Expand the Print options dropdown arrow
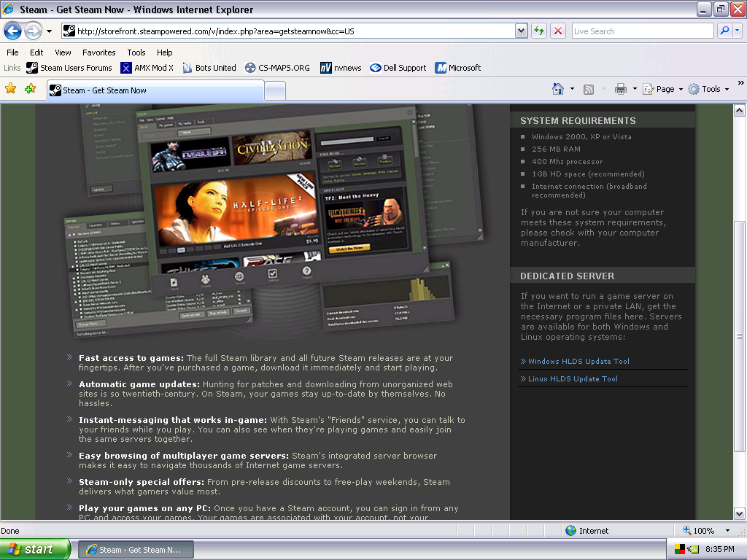The width and height of the screenshot is (747, 560). [635, 89]
